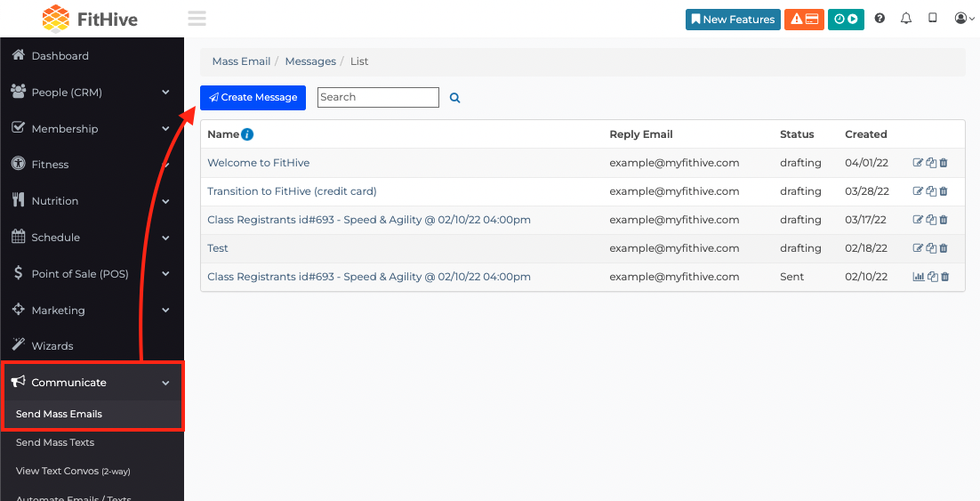
Task: Copy the Welcome to FitHive message
Action: [931, 163]
